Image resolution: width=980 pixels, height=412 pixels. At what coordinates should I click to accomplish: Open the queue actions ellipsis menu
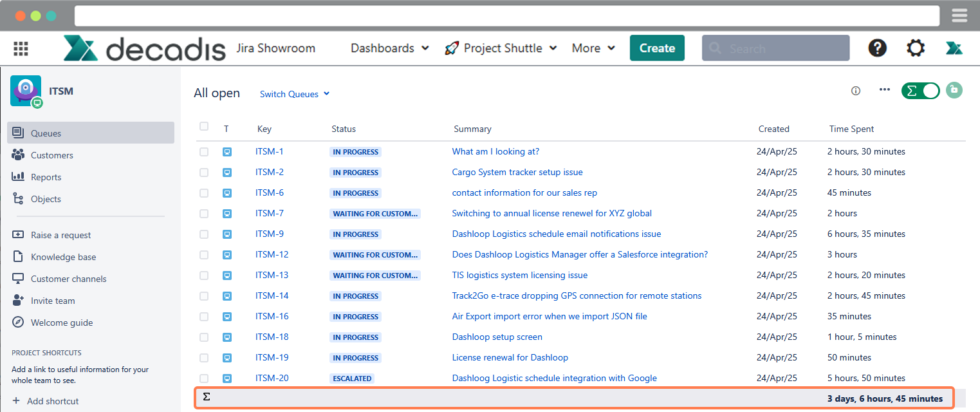[884, 90]
